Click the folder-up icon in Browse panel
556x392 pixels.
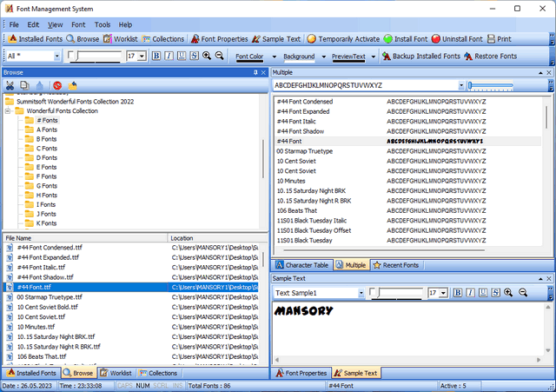[72, 85]
